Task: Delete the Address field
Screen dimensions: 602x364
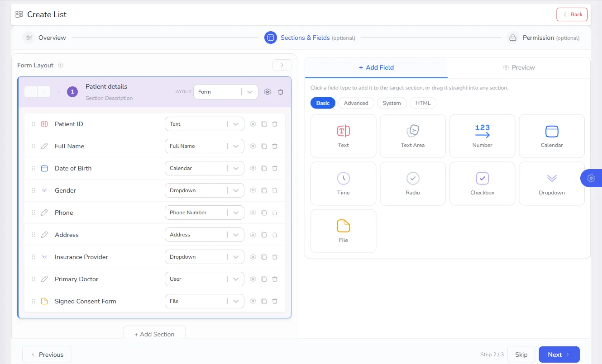Action: click(275, 235)
